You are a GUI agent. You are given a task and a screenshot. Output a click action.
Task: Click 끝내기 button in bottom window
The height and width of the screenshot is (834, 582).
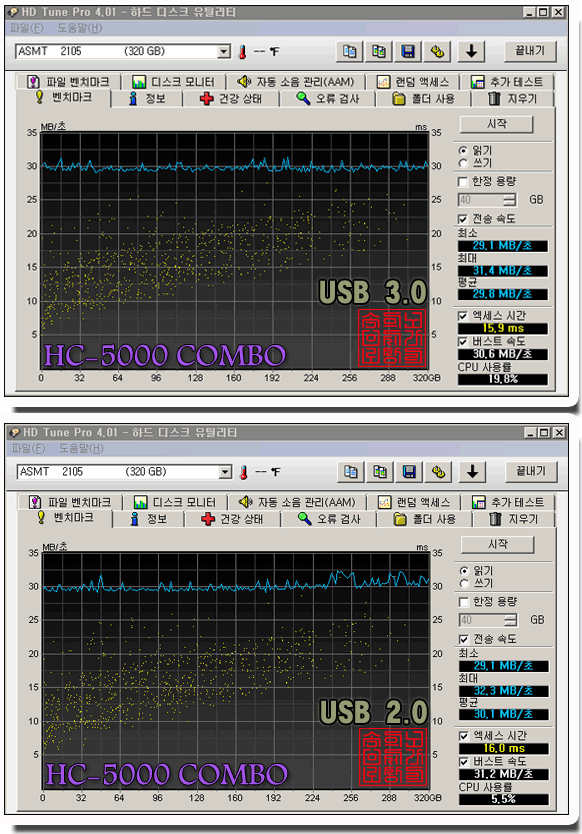531,471
